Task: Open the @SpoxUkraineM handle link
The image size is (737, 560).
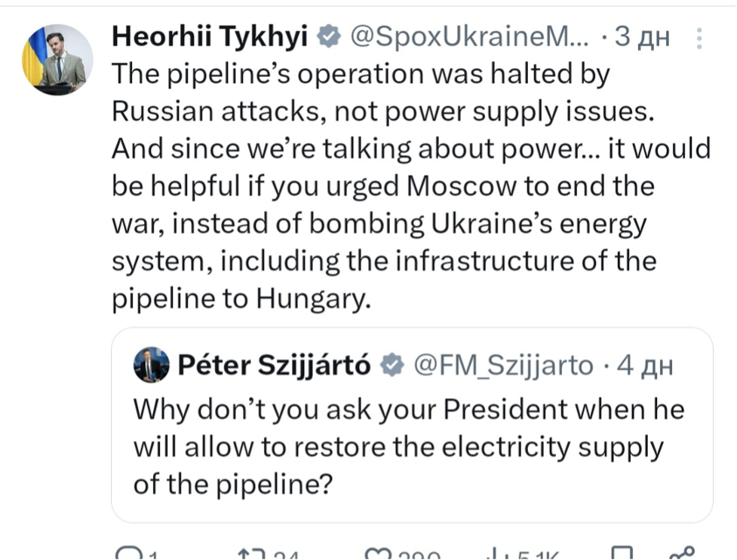Action: [x=468, y=35]
